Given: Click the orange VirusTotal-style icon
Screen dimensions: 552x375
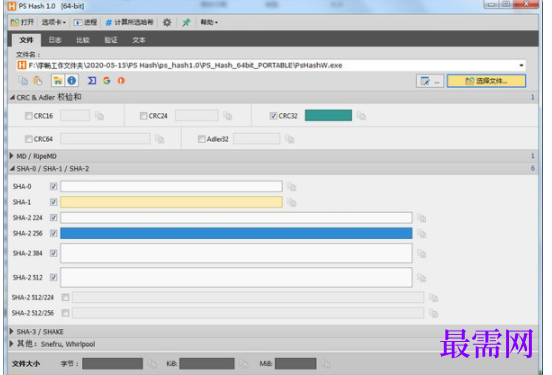Looking at the screenshot, I should (x=121, y=81).
